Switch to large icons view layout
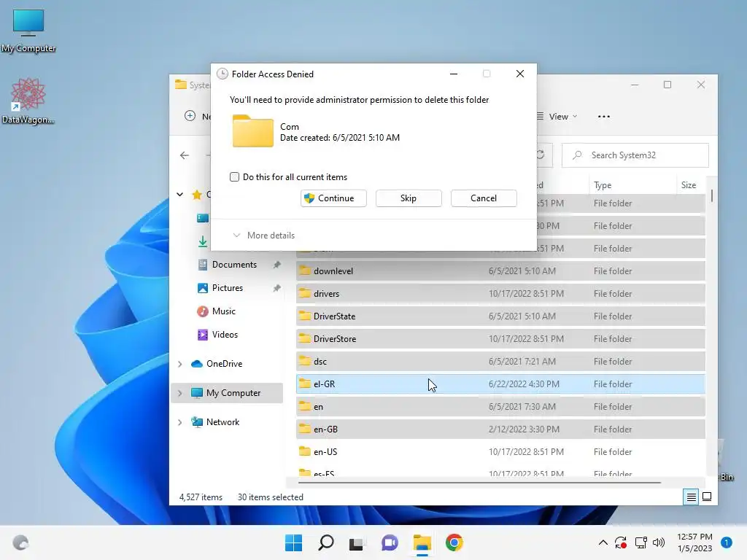Screen dimensions: 747x560 tap(707, 497)
